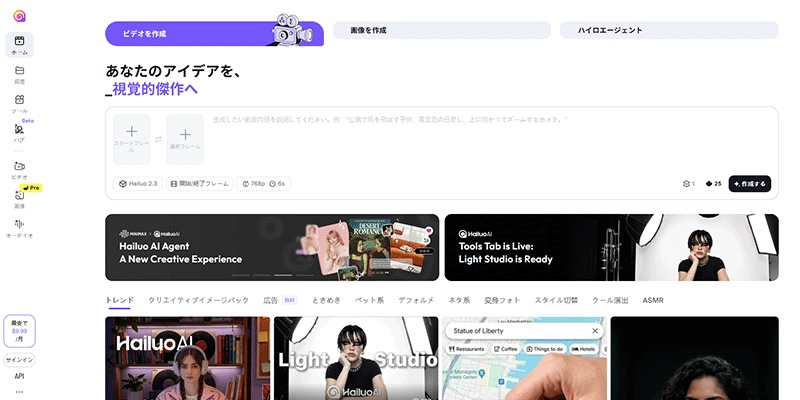The height and width of the screenshot is (400, 800).
Task: Open the three-dots more menu in sidebar
Action: 19,392
